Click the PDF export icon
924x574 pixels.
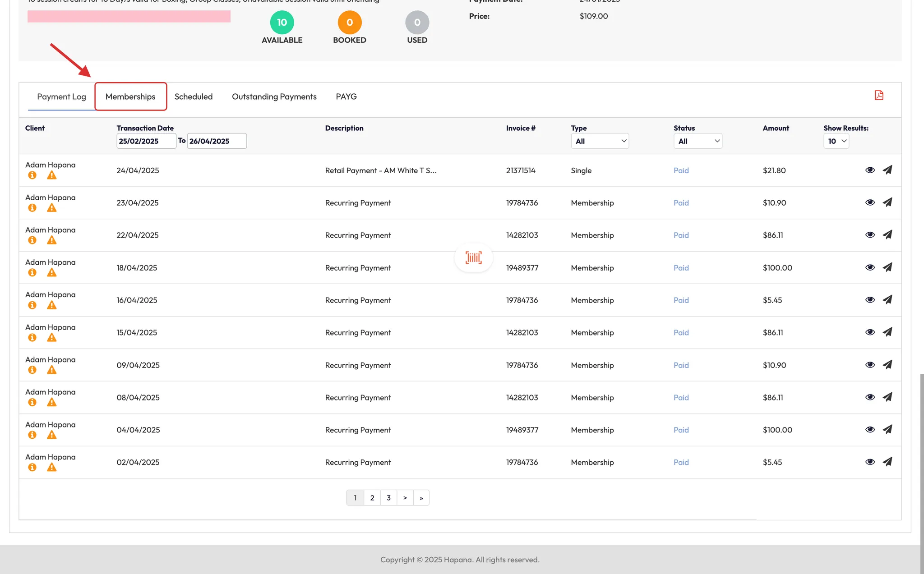click(x=878, y=95)
